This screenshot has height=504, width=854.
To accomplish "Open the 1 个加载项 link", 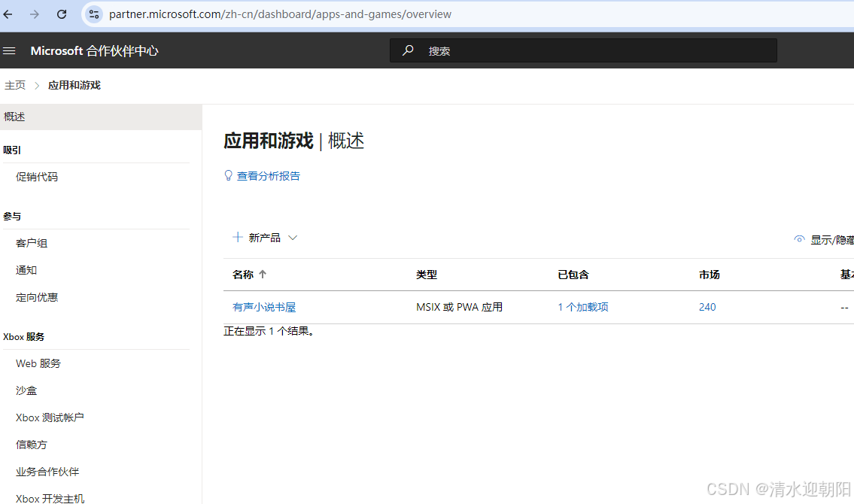I will click(x=583, y=307).
